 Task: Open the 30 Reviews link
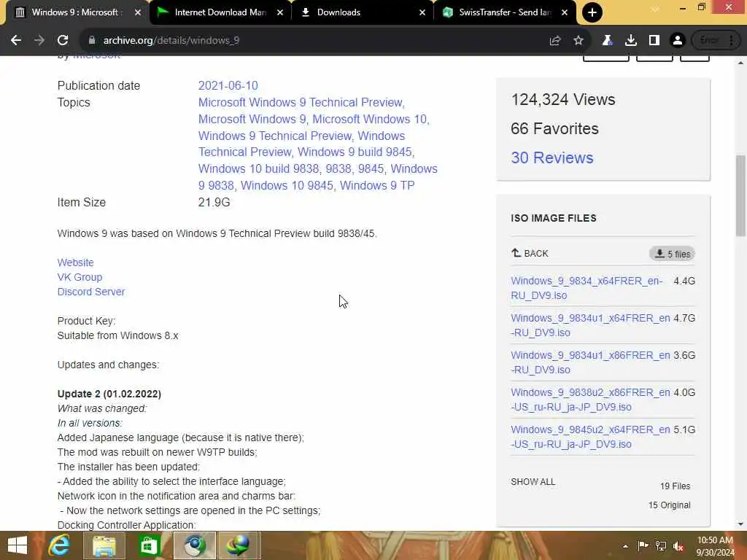click(x=552, y=157)
